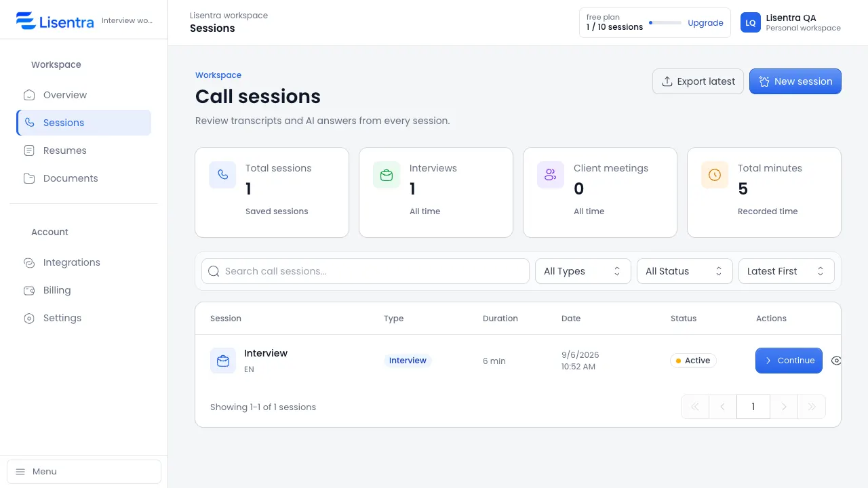868x488 pixels.
Task: Click the Active status badge
Action: (x=693, y=361)
